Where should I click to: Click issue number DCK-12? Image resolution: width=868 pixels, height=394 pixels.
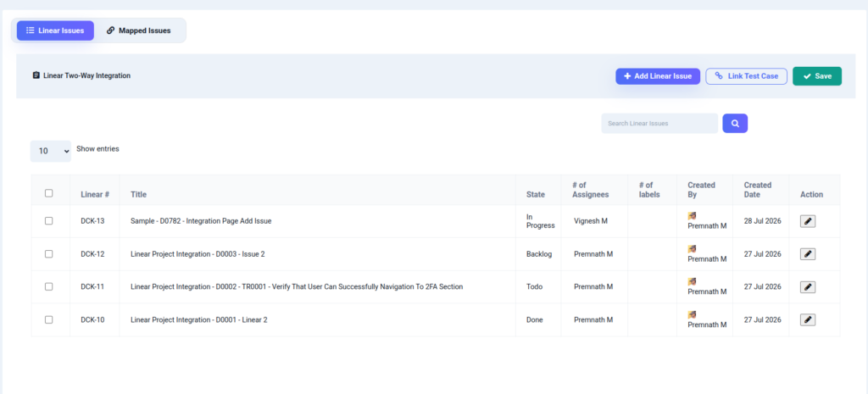coord(92,254)
